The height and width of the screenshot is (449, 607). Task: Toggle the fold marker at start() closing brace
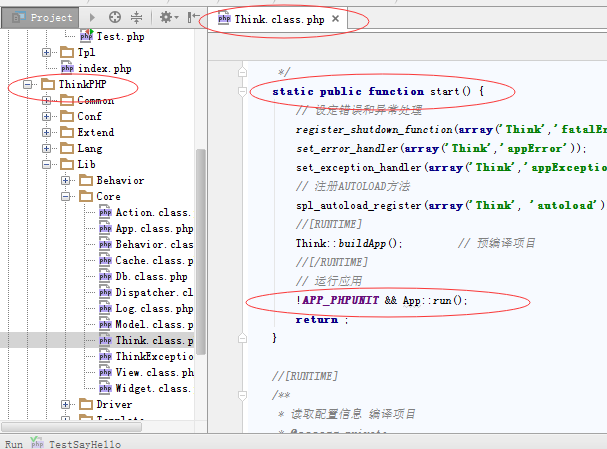point(242,338)
